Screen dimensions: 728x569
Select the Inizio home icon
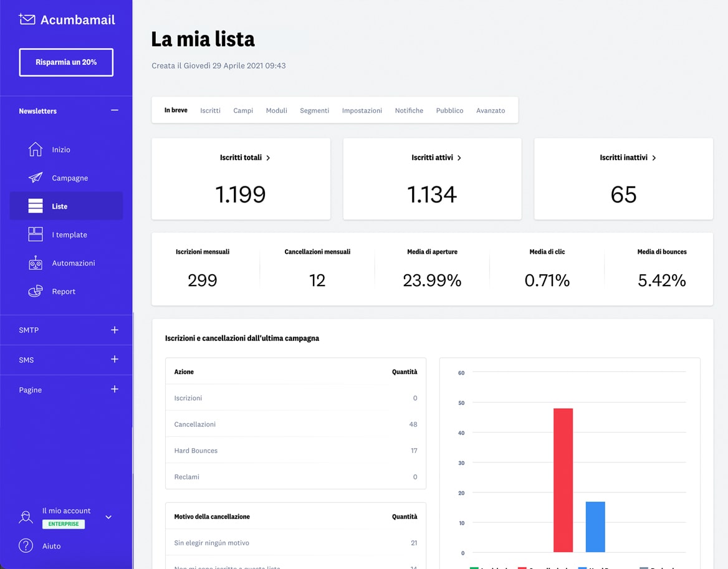tap(34, 149)
